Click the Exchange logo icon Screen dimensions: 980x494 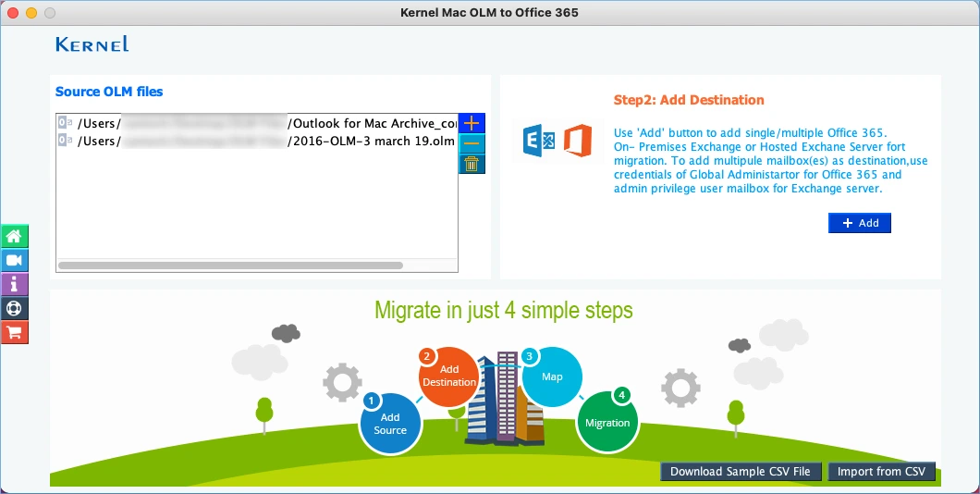click(x=539, y=141)
